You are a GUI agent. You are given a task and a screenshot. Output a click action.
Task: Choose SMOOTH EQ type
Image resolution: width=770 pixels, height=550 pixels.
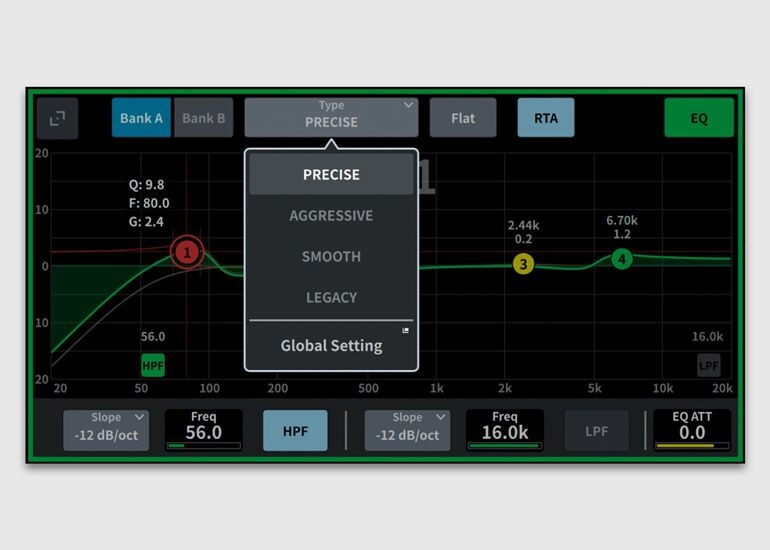pos(331,256)
